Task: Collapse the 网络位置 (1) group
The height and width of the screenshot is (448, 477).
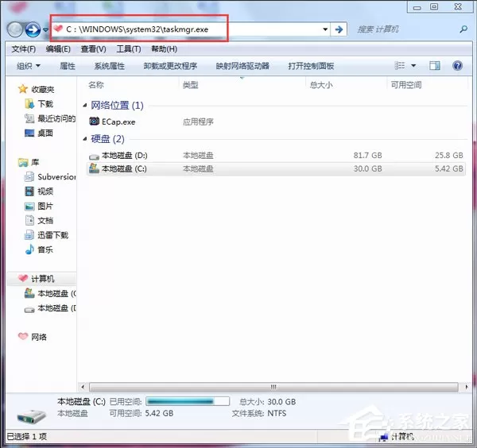Action: (85, 106)
